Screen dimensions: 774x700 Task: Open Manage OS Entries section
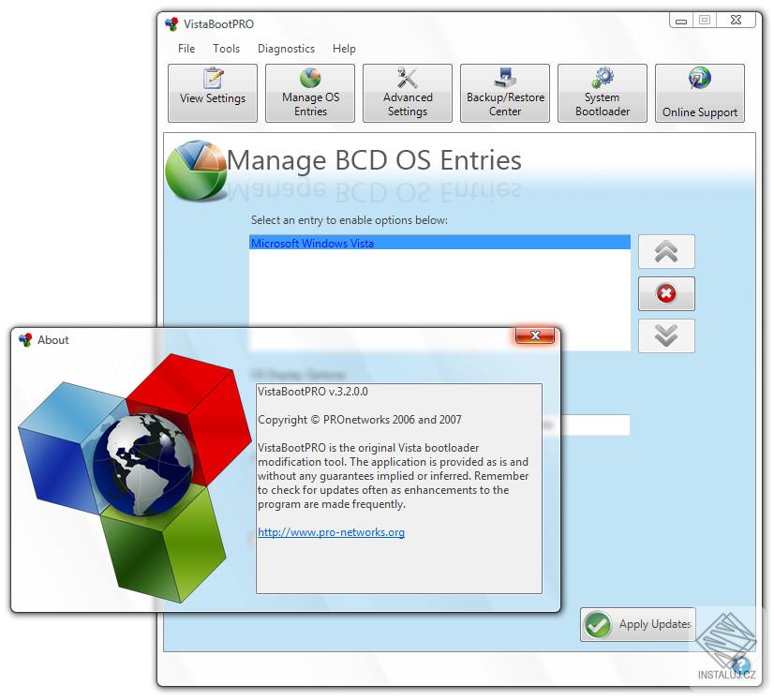pyautogui.click(x=310, y=93)
